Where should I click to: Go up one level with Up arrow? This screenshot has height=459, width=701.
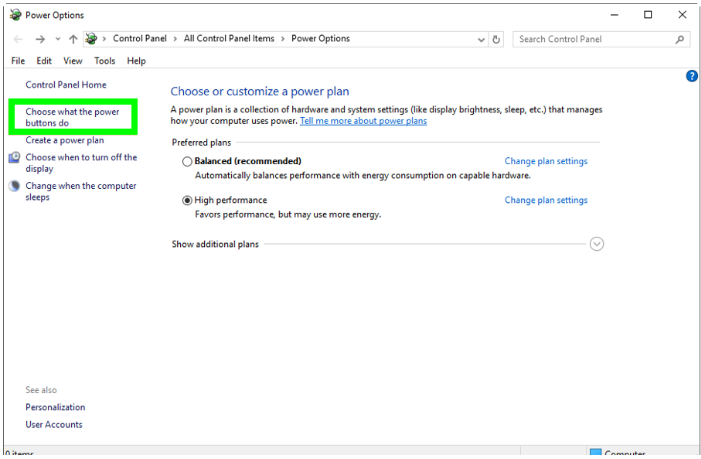73,39
